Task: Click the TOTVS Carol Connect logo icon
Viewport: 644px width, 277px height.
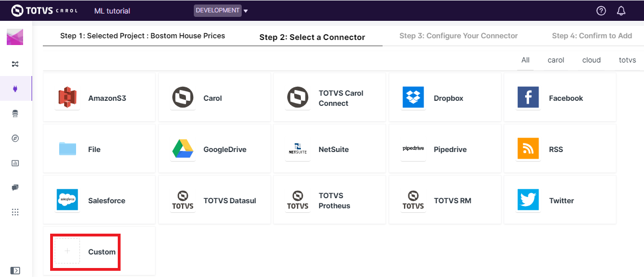Action: (x=297, y=98)
